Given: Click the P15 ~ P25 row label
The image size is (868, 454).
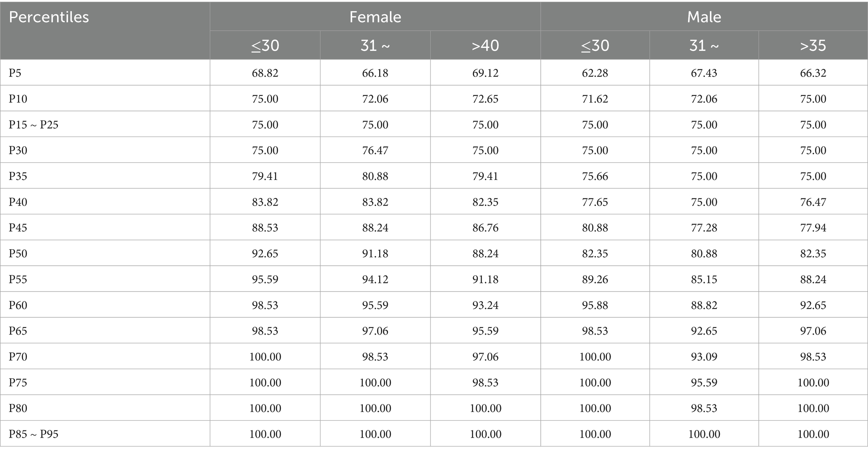Looking at the screenshot, I should [34, 125].
